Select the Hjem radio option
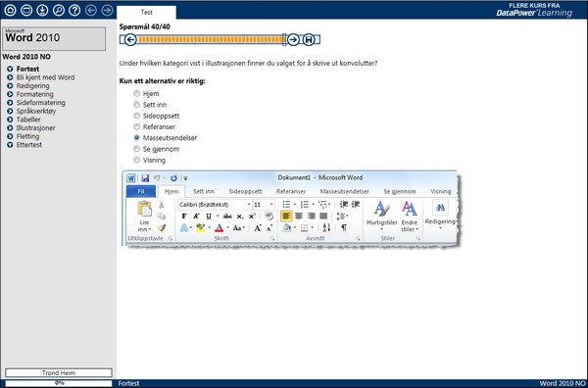This screenshot has height=388, width=588. [x=137, y=93]
